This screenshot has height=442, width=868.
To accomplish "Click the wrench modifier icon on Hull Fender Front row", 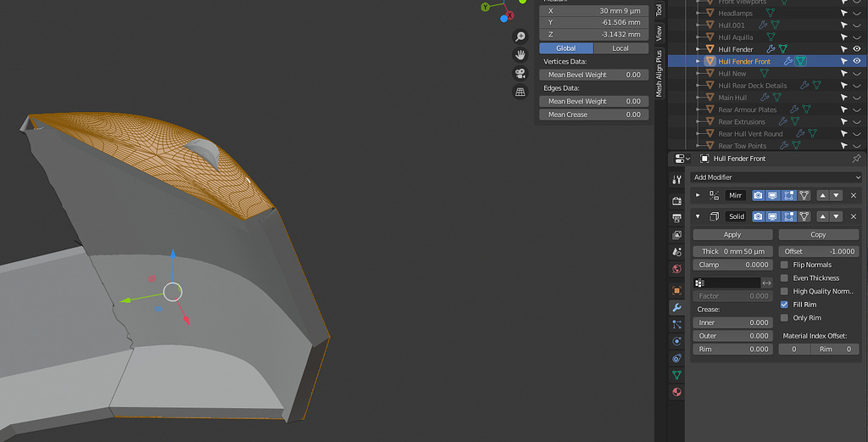I will 787,61.
